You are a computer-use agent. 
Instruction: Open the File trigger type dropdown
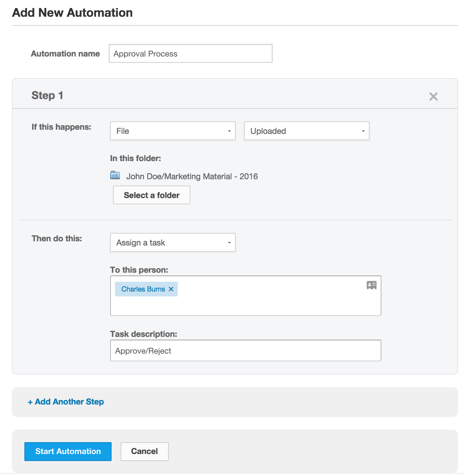[x=173, y=131]
